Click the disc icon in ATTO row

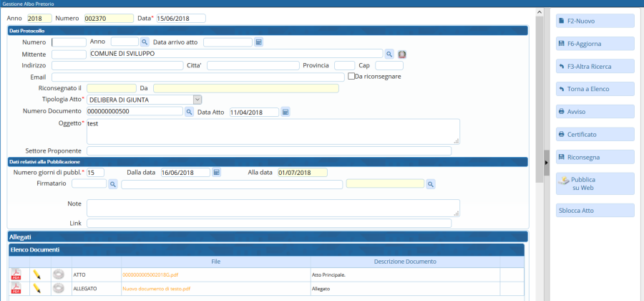click(59, 274)
